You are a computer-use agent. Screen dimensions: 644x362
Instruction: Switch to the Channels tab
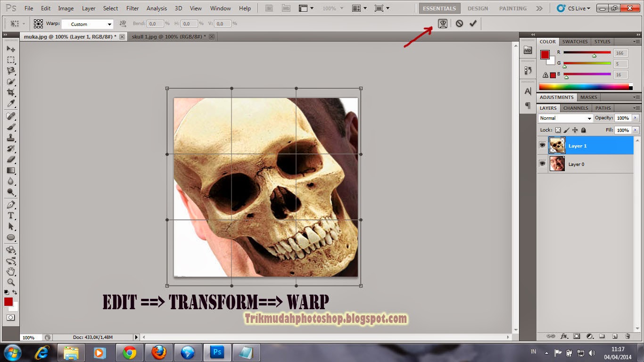pyautogui.click(x=576, y=108)
